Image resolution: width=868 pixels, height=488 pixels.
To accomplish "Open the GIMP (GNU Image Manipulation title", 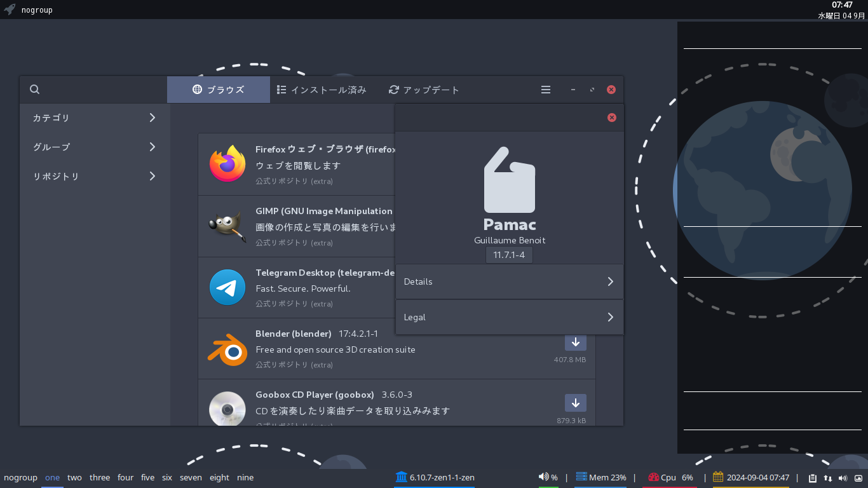I will coord(324,211).
